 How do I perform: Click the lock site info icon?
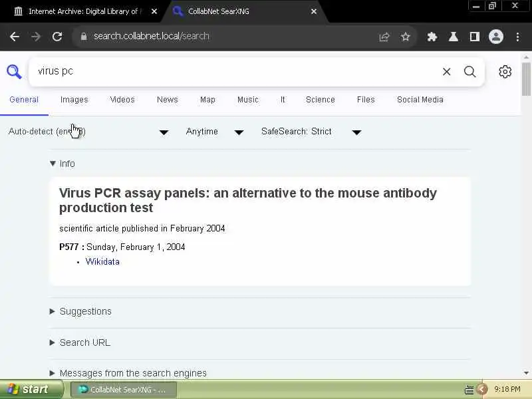(x=84, y=37)
